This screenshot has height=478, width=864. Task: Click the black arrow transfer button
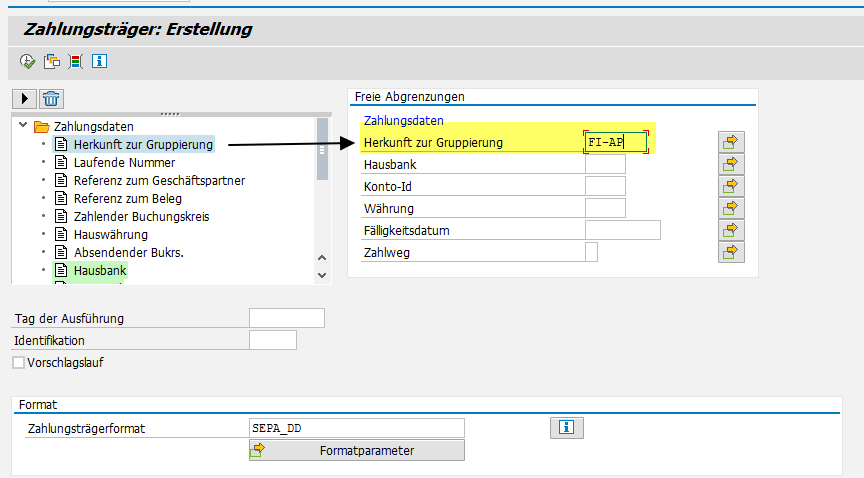click(x=24, y=98)
